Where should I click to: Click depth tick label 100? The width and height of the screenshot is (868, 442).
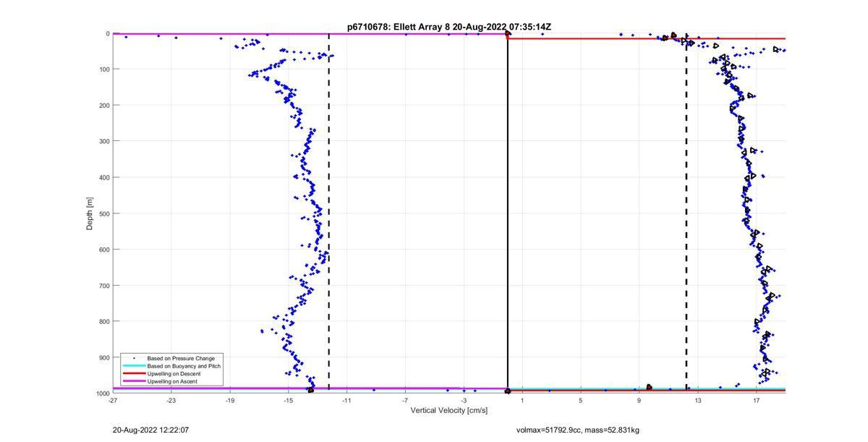click(104, 69)
